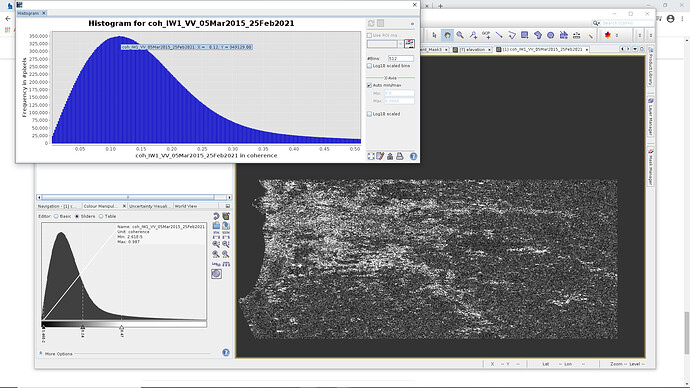Collapse histogram options side panel

coord(412,23)
